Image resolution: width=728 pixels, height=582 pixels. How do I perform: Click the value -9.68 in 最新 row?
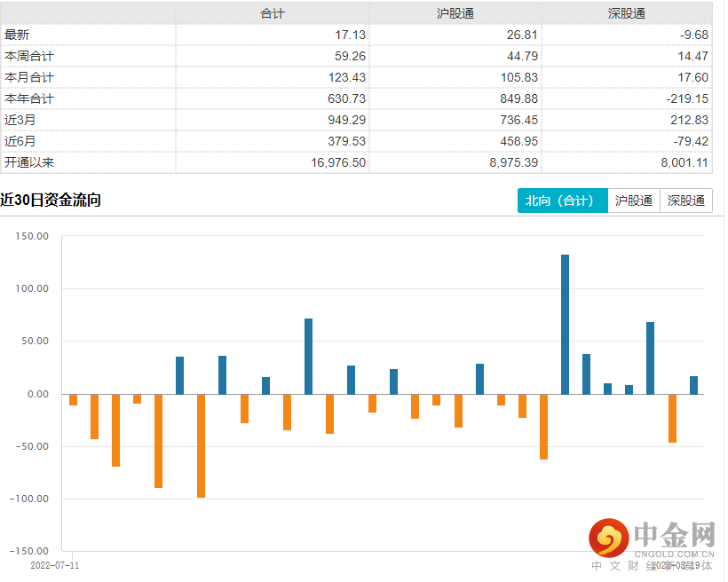pyautogui.click(x=694, y=35)
